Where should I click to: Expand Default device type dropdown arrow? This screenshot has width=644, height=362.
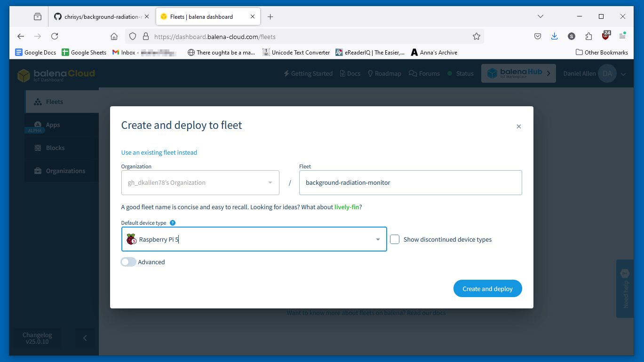coord(378,239)
